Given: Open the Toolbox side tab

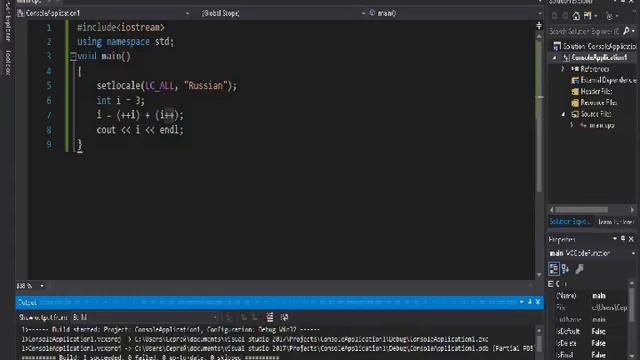Looking at the screenshot, I should point(8,62).
